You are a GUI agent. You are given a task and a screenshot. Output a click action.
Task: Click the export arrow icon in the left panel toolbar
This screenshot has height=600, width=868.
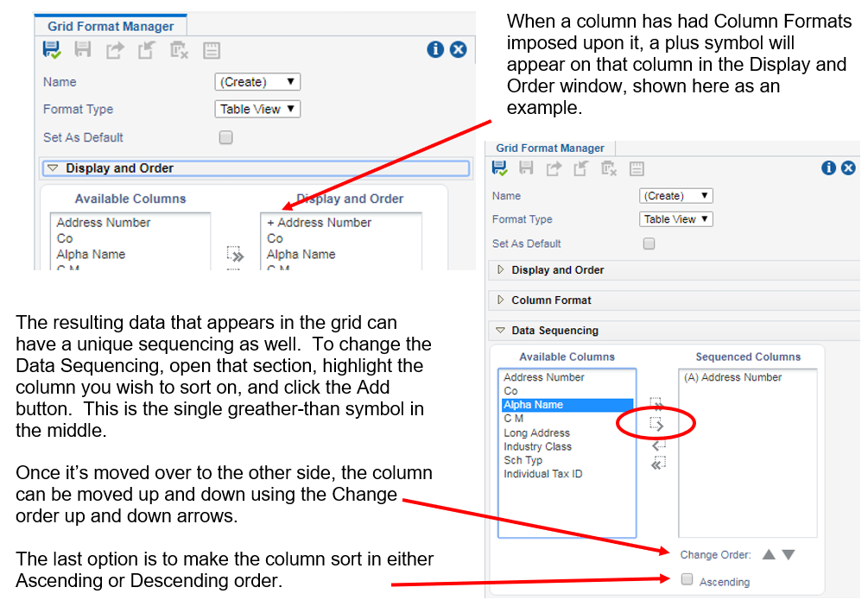115,50
